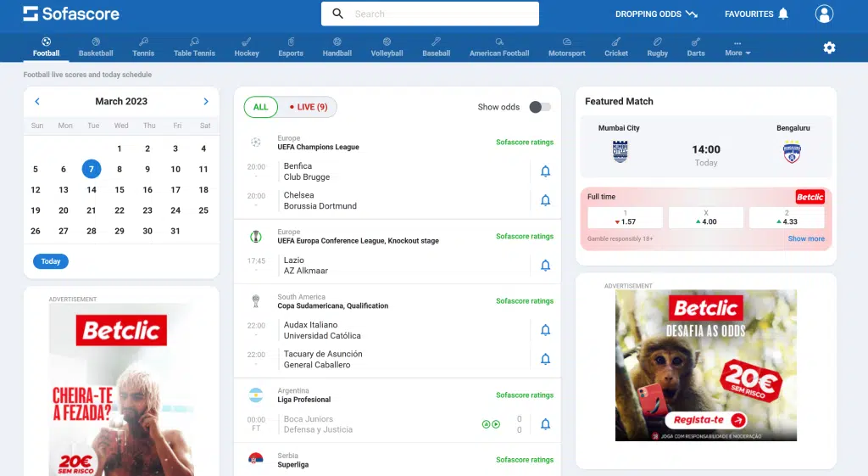Click the Serbia flag icon
This screenshot has height=476, width=868.
point(256,460)
